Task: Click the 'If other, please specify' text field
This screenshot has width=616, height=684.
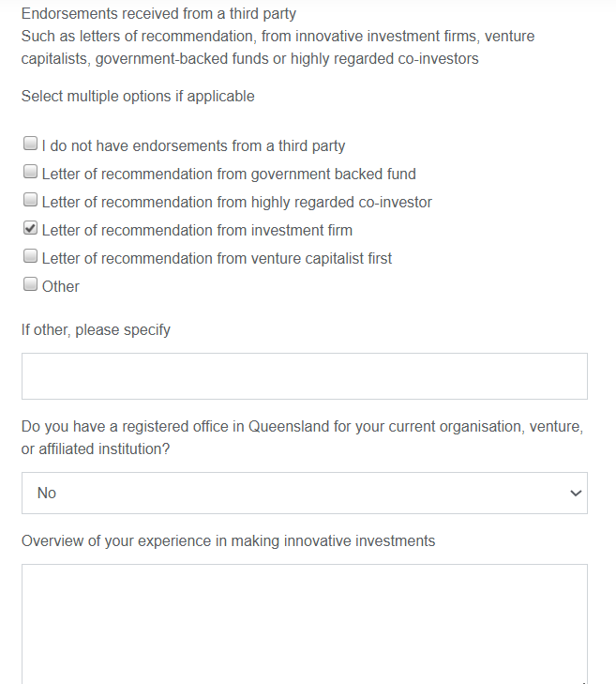Action: click(304, 376)
